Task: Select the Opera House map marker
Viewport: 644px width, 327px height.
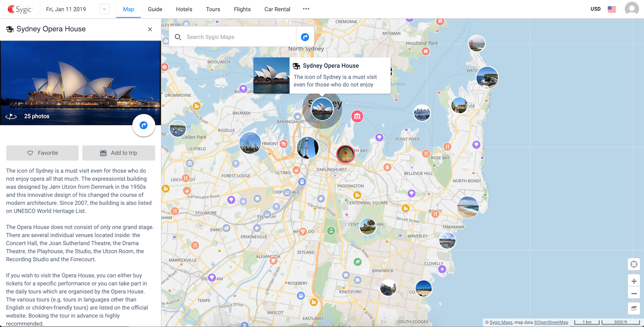Action: tap(322, 109)
